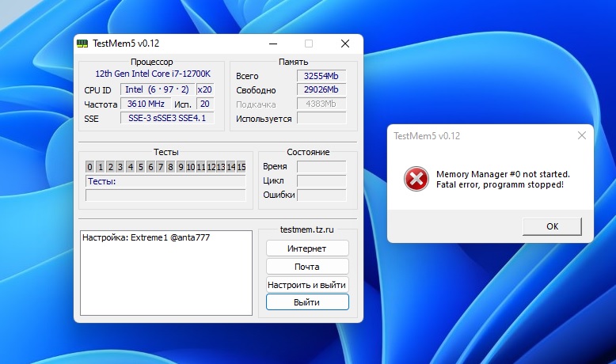The height and width of the screenshot is (364, 616).
Task: Select test box number 0
Action: click(x=89, y=167)
